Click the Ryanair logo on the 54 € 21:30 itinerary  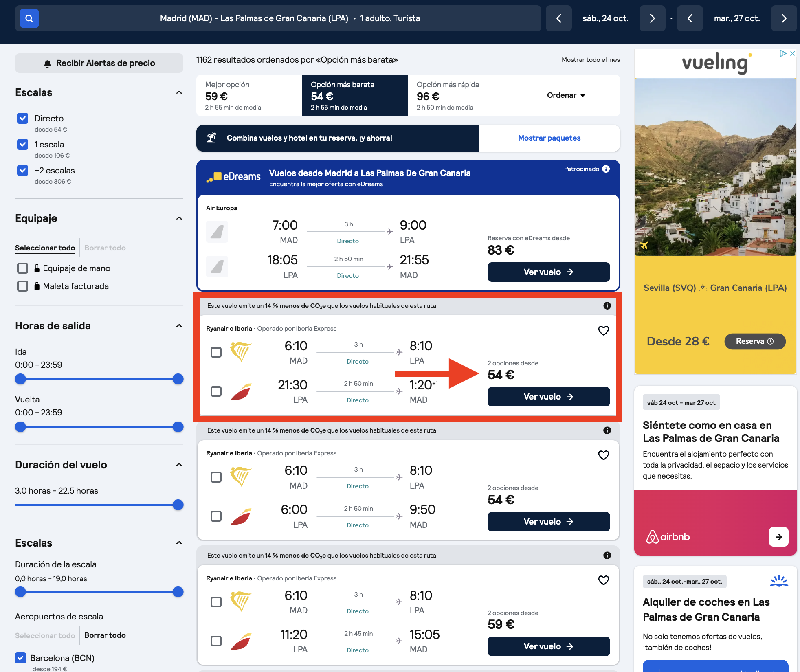click(x=241, y=352)
